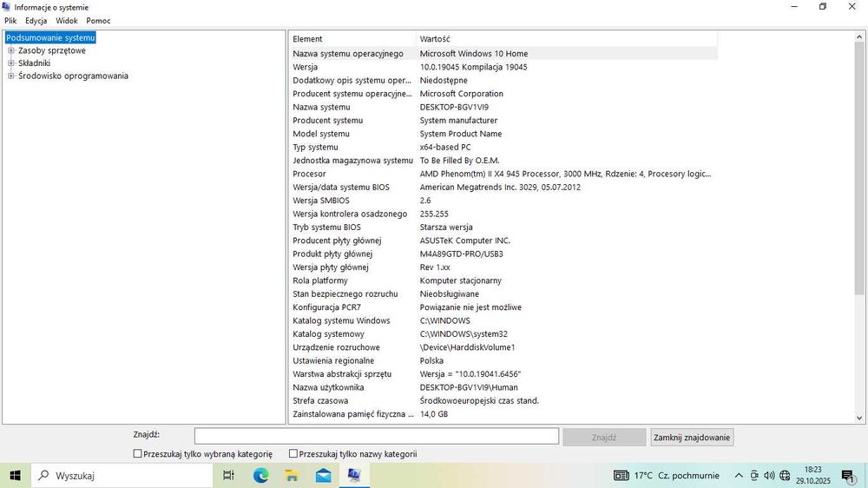The image size is (868, 488).
Task: Open the Edycja menu
Action: click(36, 21)
